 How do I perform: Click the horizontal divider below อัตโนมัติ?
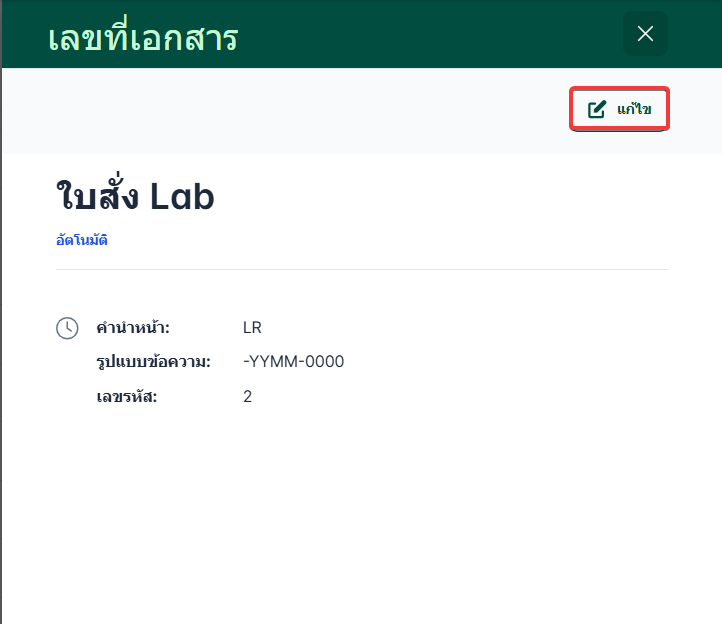pos(361,269)
